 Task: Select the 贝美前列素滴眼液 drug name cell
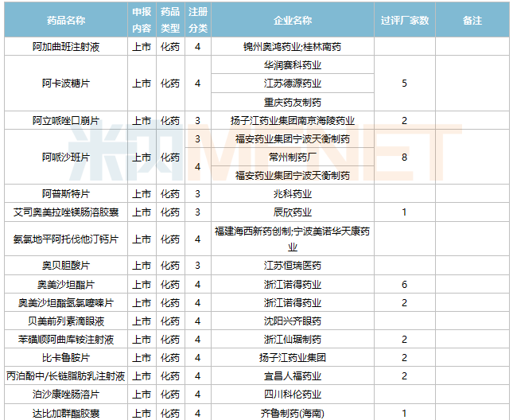click(x=66, y=321)
